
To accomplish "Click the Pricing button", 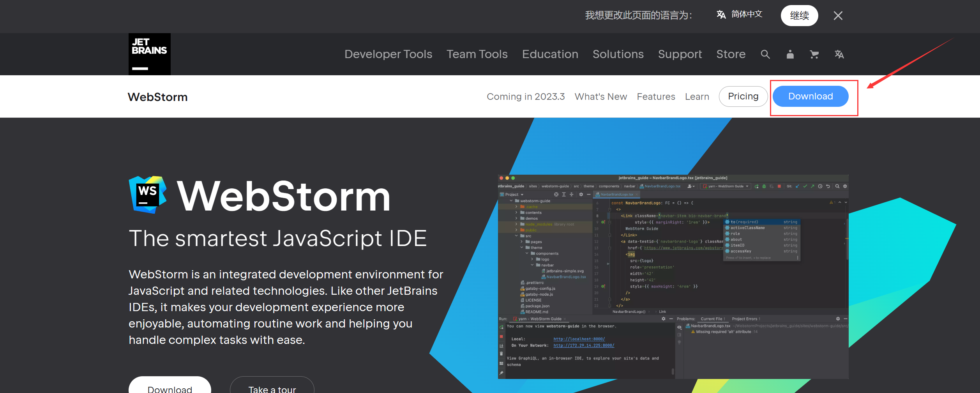I will [743, 96].
